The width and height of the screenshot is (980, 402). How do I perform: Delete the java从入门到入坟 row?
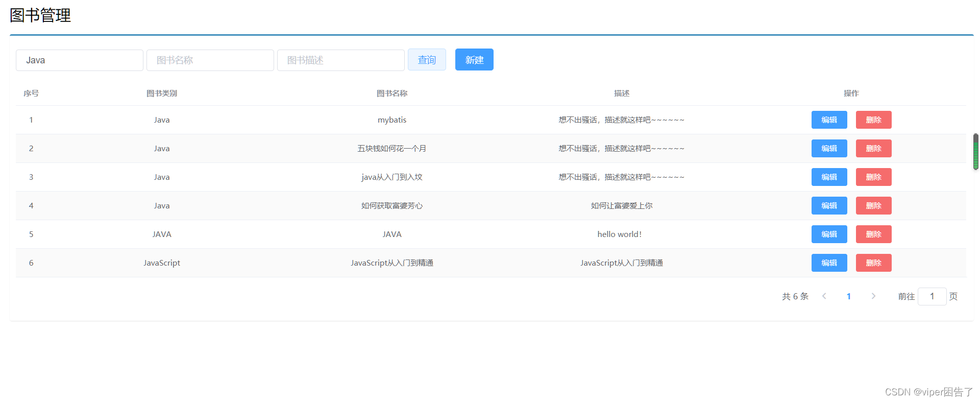tap(874, 177)
